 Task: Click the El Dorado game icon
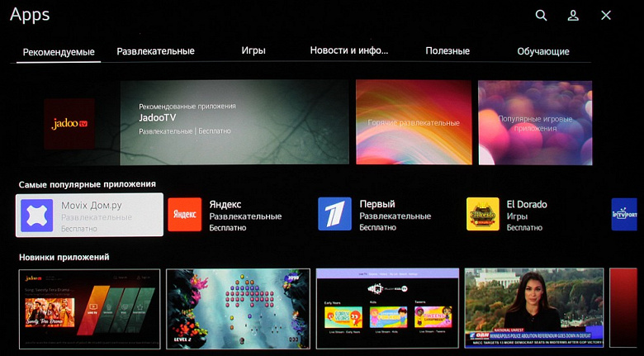[483, 214]
